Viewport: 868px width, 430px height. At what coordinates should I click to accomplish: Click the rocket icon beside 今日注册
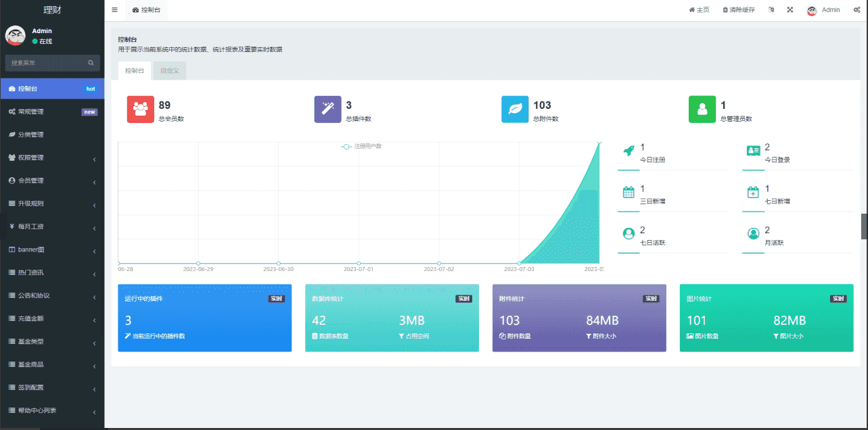click(629, 151)
